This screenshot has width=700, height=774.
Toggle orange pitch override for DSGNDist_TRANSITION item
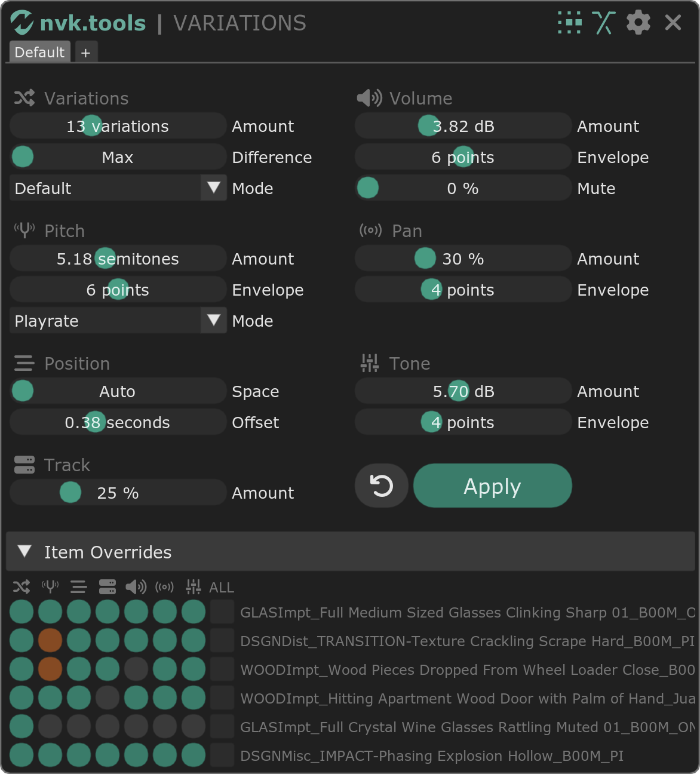click(50, 641)
